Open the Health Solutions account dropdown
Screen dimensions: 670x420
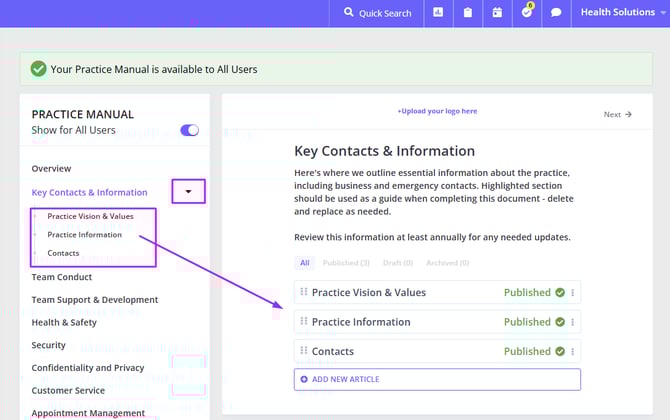click(x=624, y=13)
